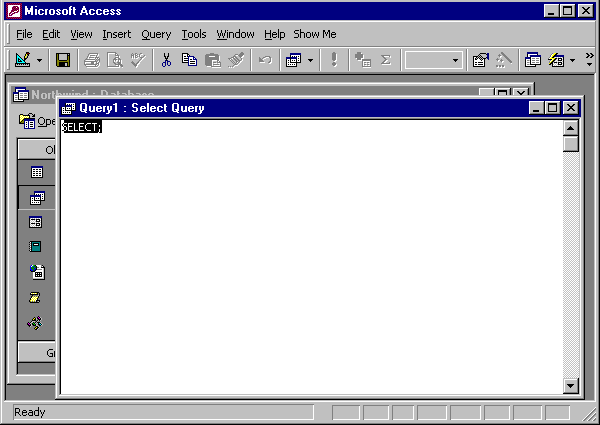Open the Query menu
The width and height of the screenshot is (600, 425).
click(156, 34)
